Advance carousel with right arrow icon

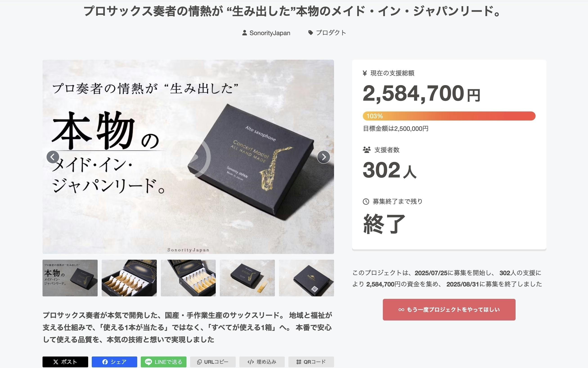tap(323, 157)
